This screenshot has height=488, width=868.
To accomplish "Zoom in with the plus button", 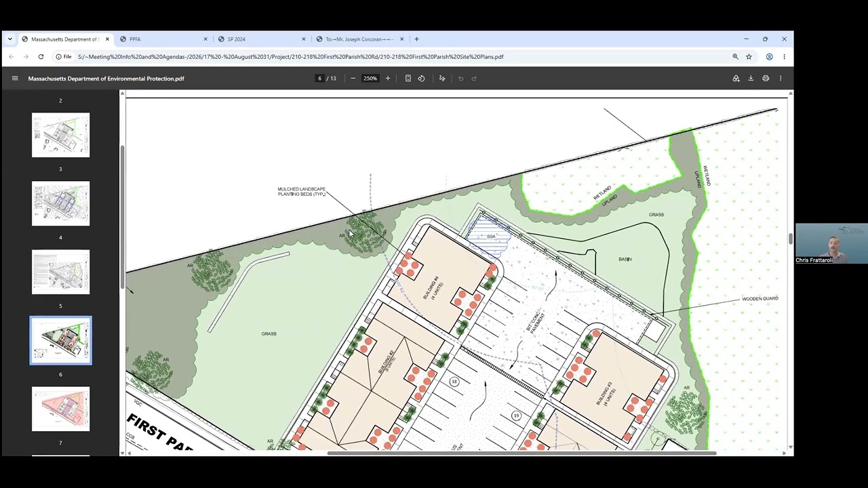I will point(388,79).
